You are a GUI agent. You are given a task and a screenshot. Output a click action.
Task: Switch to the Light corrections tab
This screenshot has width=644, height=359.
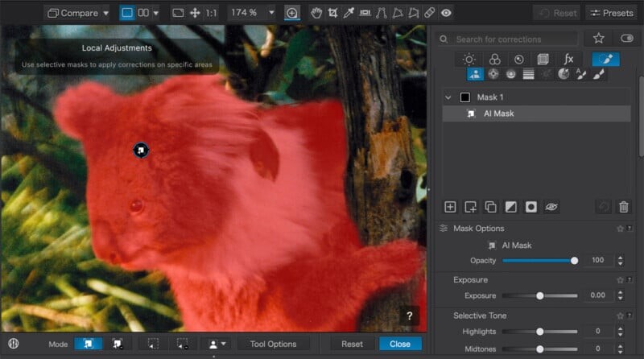[470, 59]
